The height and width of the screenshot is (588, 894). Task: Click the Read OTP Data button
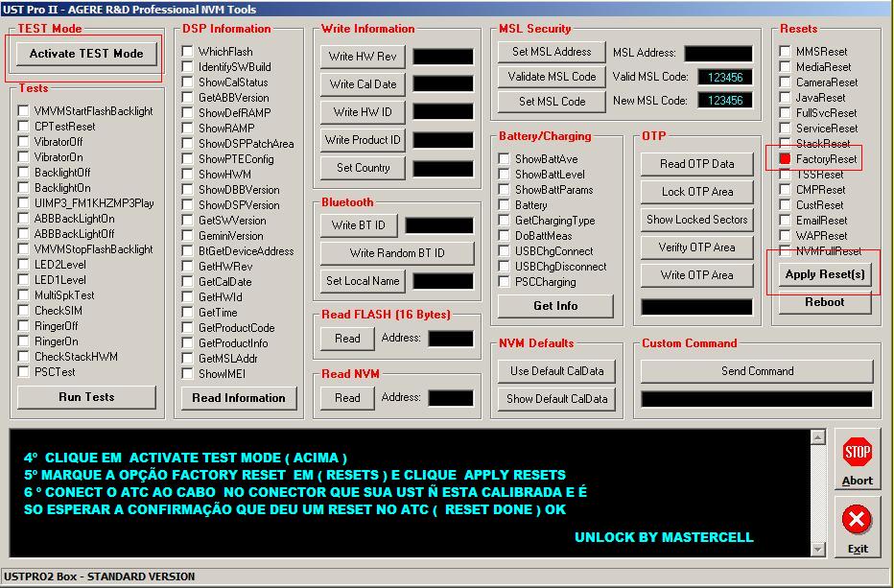click(696, 164)
